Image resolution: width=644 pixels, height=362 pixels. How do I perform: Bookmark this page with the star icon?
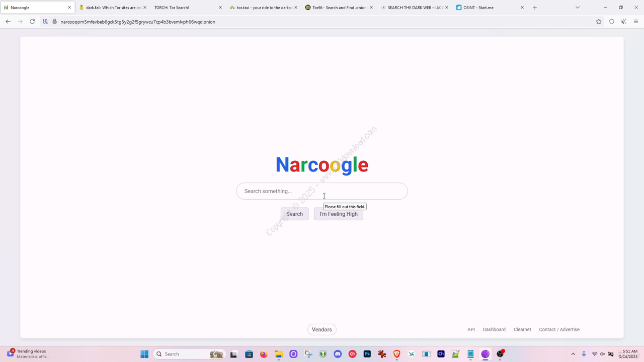coord(599,22)
